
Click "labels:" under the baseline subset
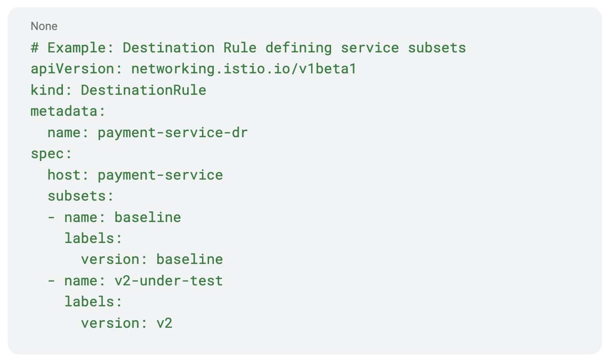click(x=93, y=238)
